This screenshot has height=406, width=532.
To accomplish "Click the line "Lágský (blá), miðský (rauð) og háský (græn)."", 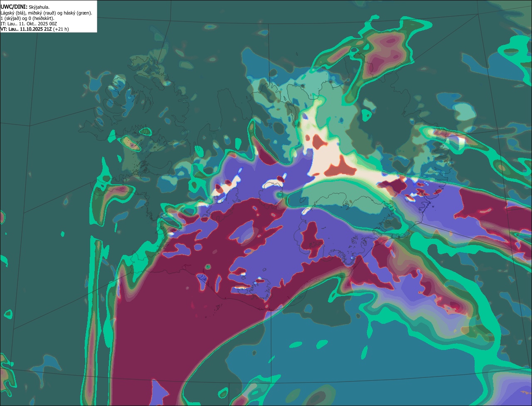I will [x=47, y=13].
